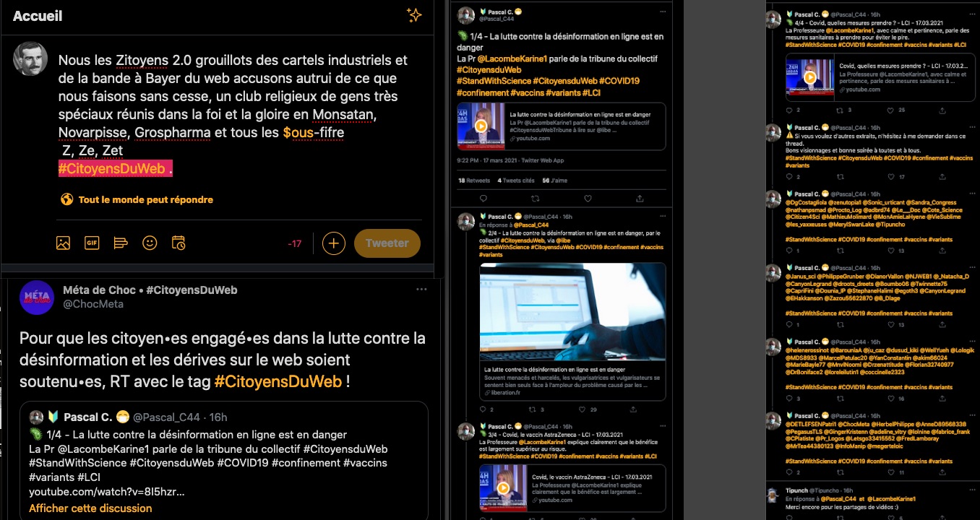Retweet the 1/4 disinformation tweet

(x=536, y=199)
